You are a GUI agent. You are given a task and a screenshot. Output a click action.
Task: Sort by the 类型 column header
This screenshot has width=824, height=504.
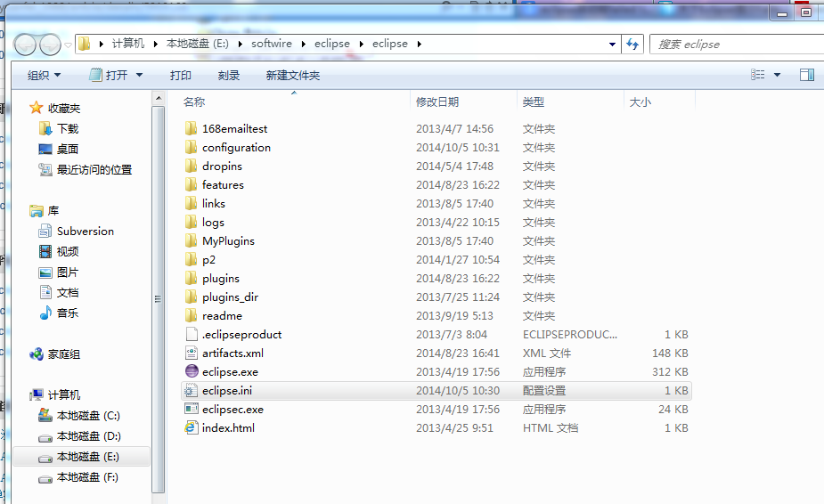click(534, 102)
